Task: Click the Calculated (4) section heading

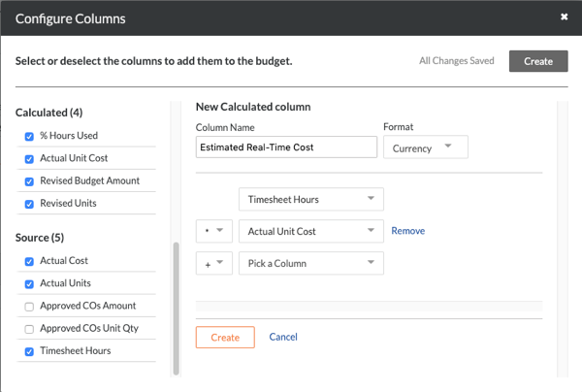Action: [49, 113]
